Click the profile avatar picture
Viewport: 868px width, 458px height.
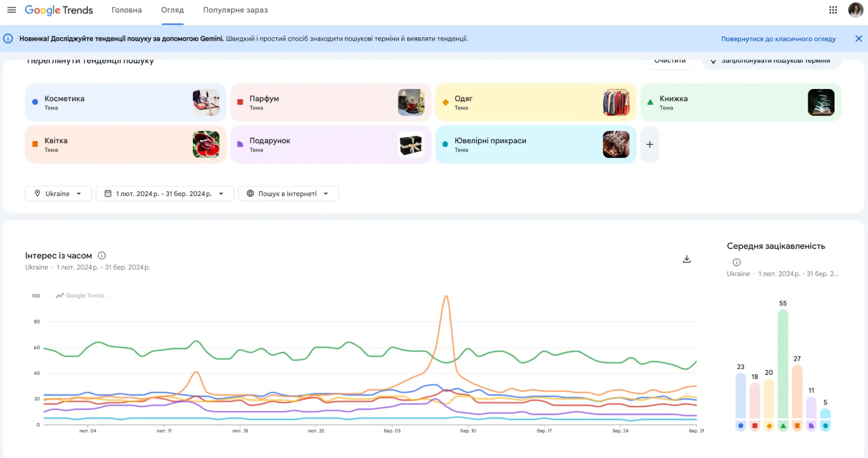pos(855,10)
